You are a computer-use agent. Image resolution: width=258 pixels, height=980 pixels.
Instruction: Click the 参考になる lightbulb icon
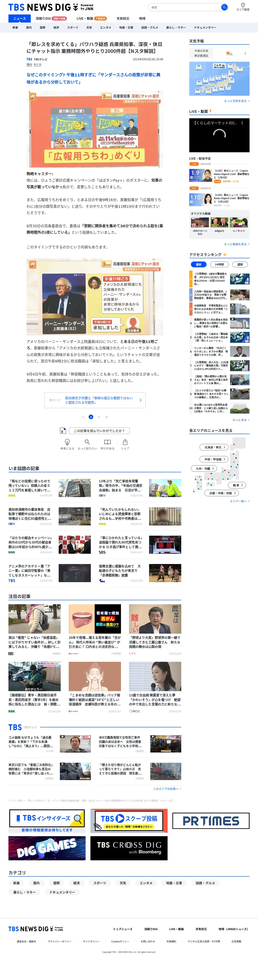pyautogui.click(x=67, y=442)
